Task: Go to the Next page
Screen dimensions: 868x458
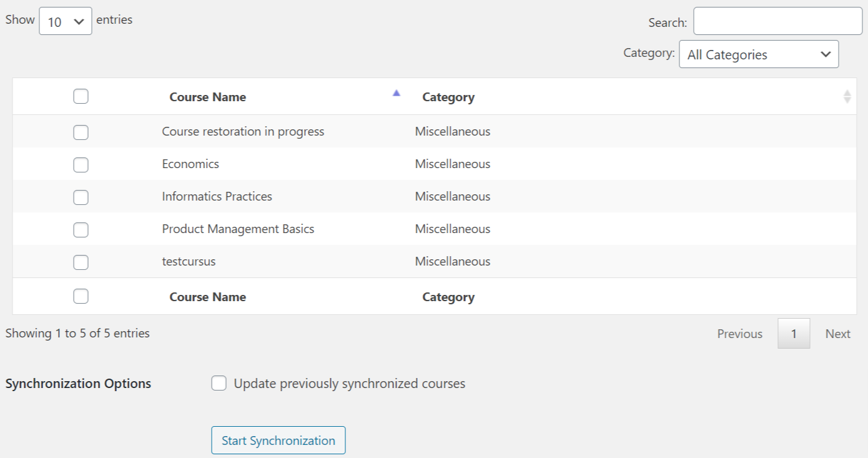Action: (837, 334)
